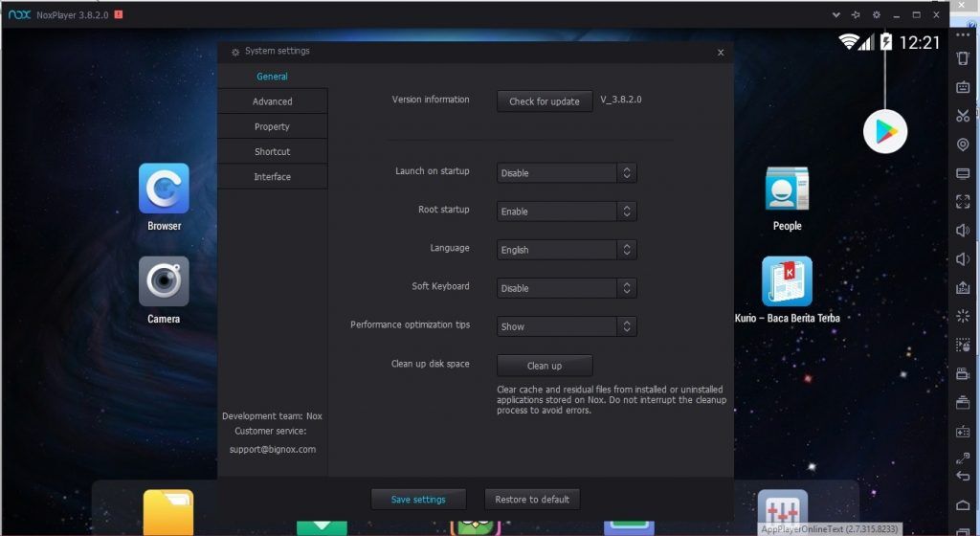The image size is (980, 536).
Task: Open the yellow file manager folder in dock
Action: (168, 513)
